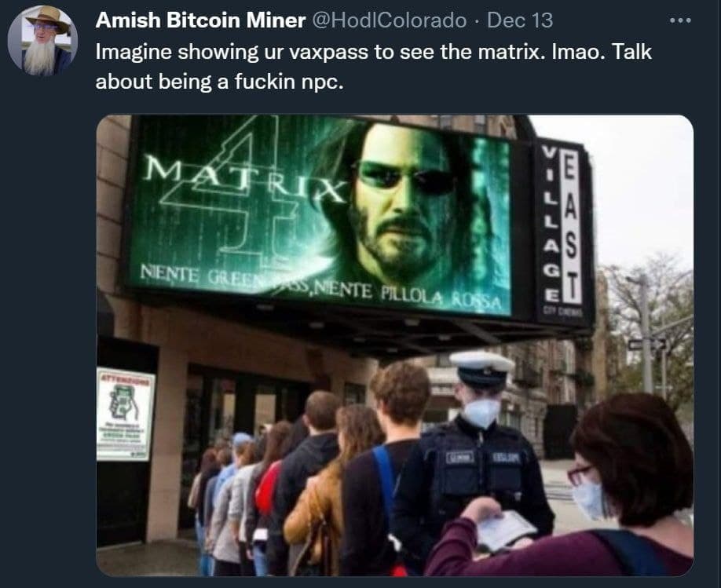
Task: Open the three-dot more options menu
Action: pyautogui.click(x=680, y=20)
